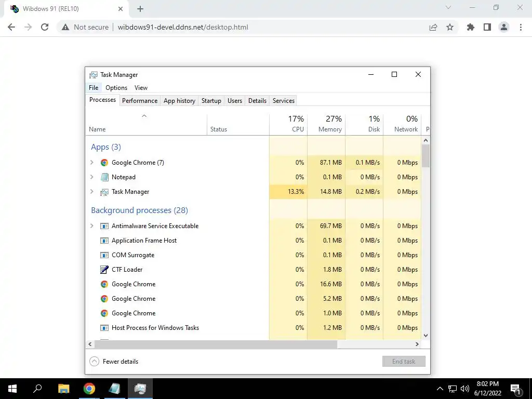Click the Task Manager taskbar button
This screenshot has height=399, width=532.
140,389
